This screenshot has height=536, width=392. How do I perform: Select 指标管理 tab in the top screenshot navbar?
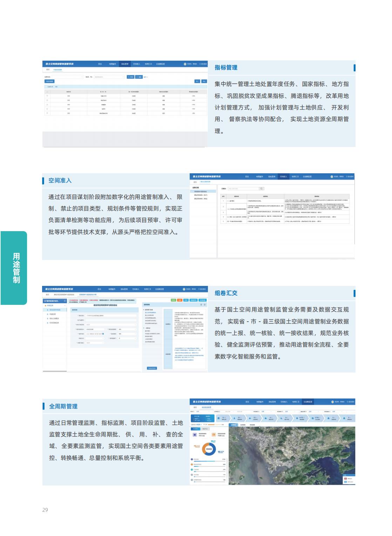coord(125,64)
